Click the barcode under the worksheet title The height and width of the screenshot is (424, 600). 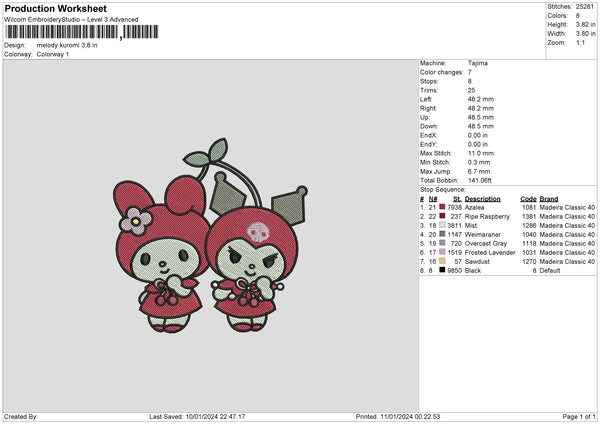coord(82,32)
